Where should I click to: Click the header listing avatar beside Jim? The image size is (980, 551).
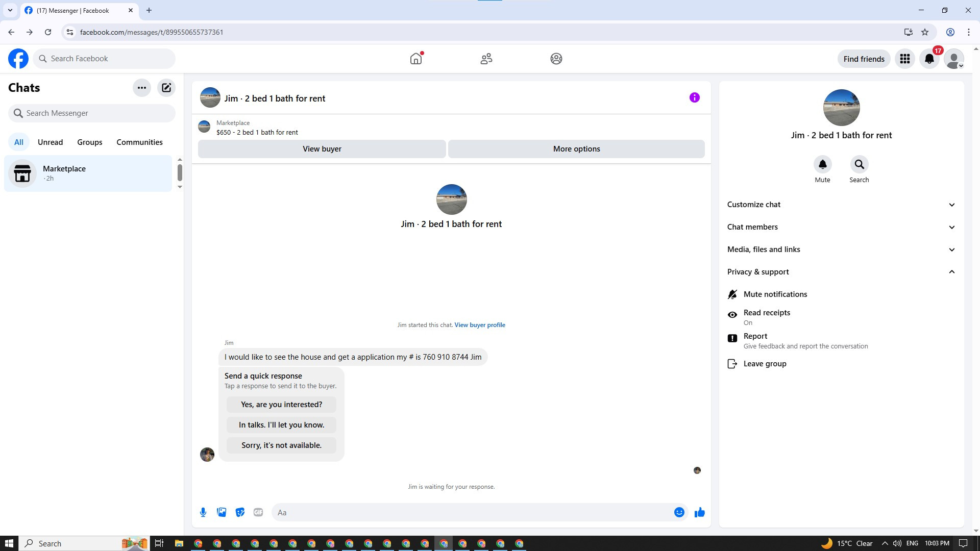[210, 98]
